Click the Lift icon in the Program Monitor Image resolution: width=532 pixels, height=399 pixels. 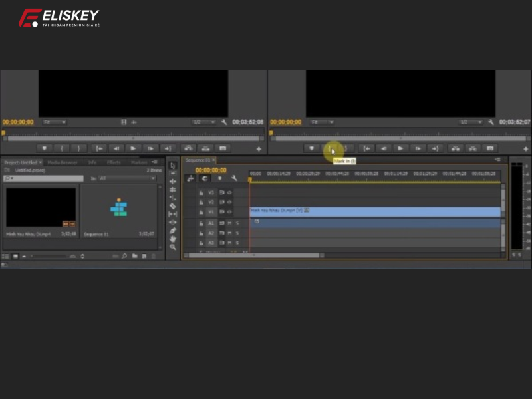point(456,148)
